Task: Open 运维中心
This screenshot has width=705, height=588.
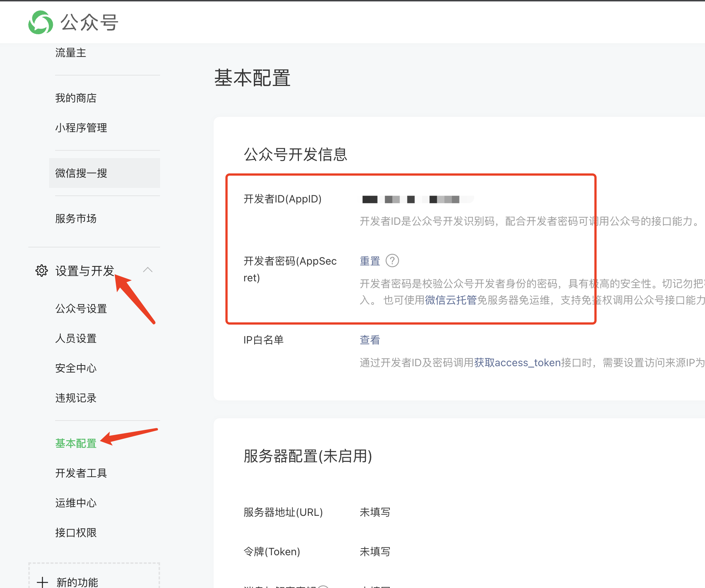Action: pyautogui.click(x=76, y=503)
